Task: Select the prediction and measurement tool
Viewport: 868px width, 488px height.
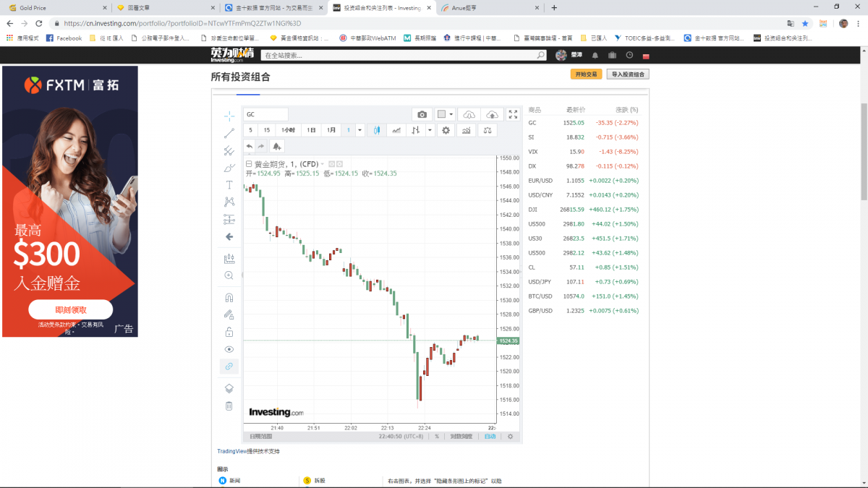Action: (229, 219)
